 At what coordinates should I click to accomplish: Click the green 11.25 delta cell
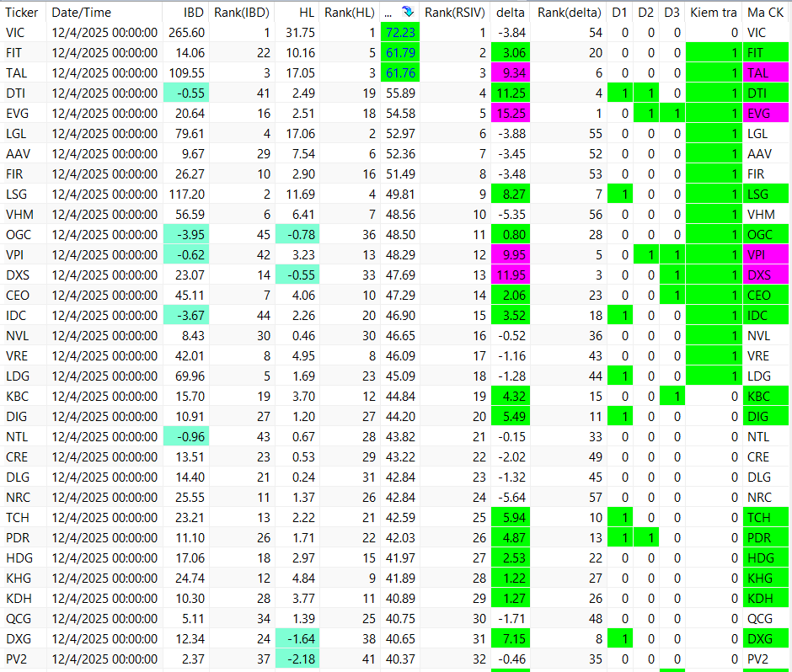511,93
